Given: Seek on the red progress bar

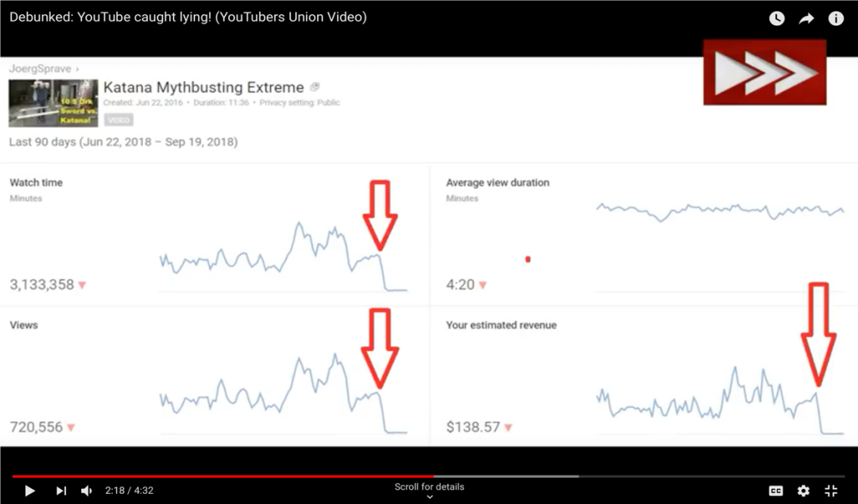Looking at the screenshot, I should point(238,476).
